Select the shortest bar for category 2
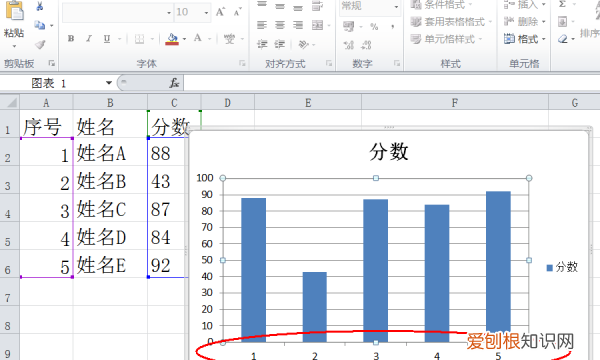 [x=315, y=307]
